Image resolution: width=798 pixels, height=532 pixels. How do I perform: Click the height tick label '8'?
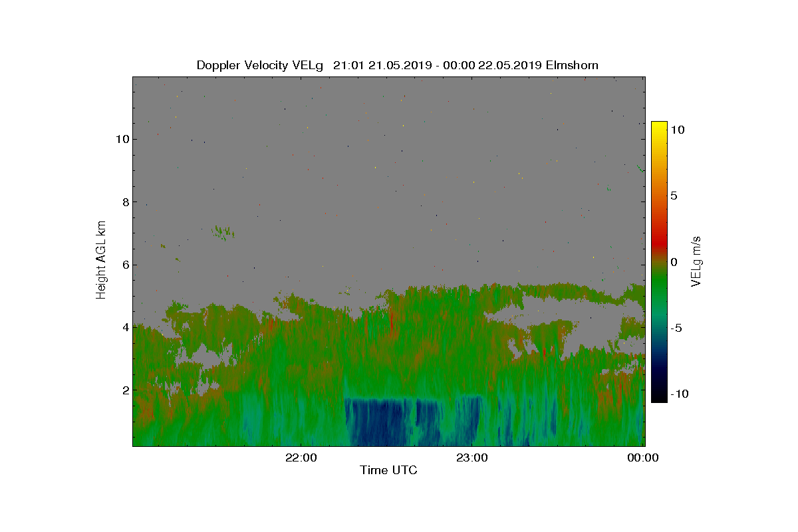(124, 201)
